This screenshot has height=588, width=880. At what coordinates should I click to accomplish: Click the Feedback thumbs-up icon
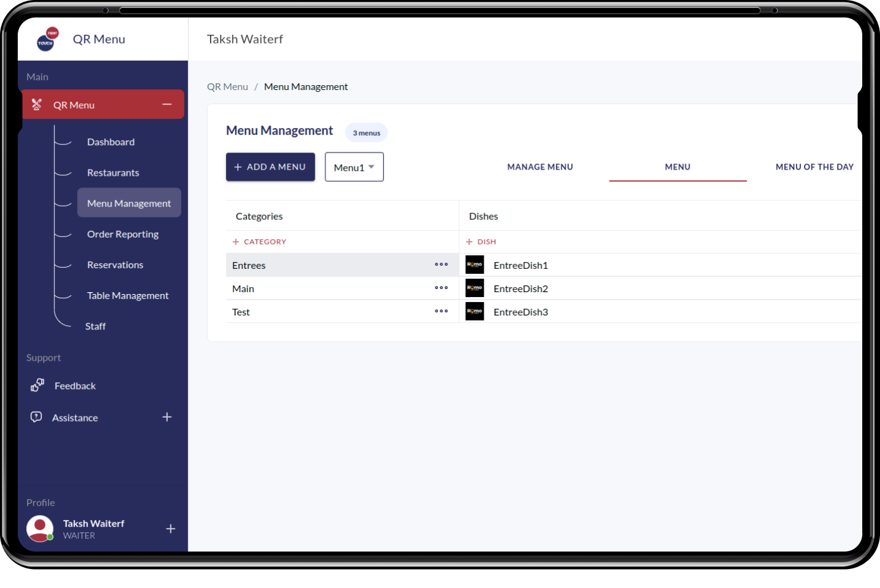37,385
